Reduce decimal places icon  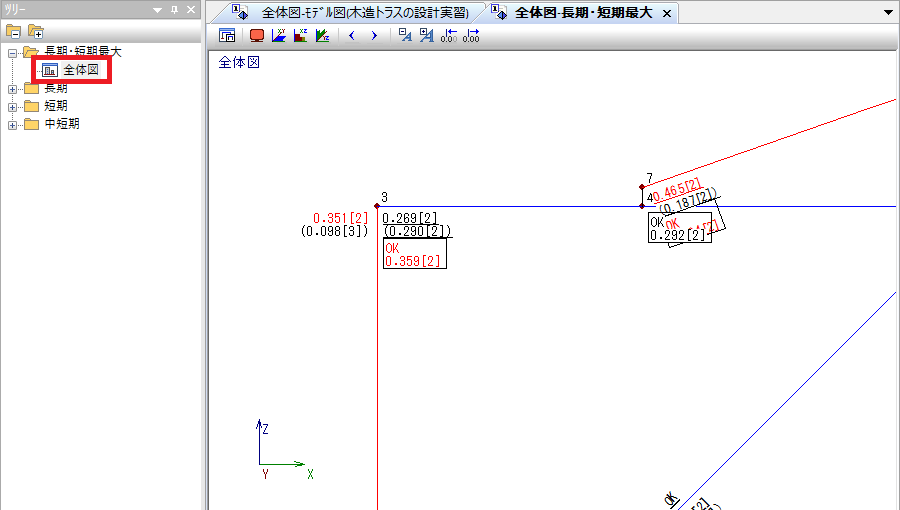click(x=449, y=36)
